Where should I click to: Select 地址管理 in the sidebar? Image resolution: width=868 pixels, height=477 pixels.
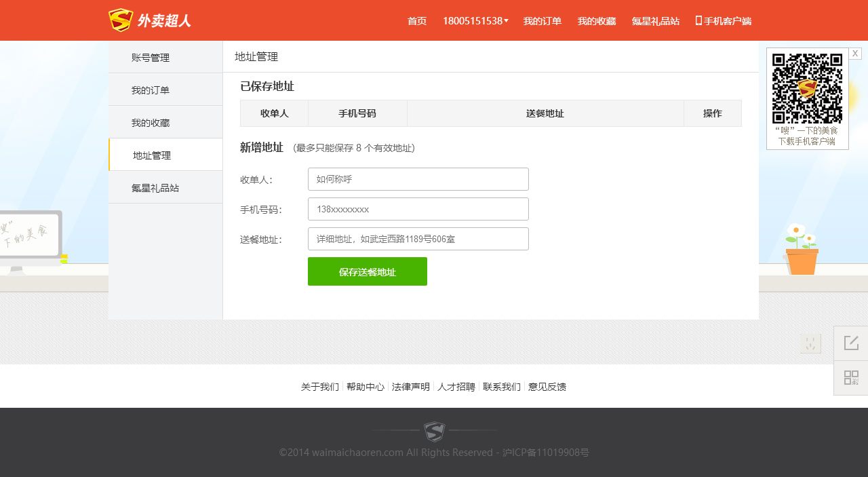[152, 155]
